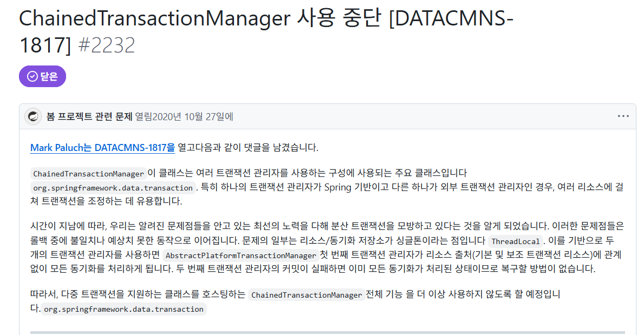Click the text 트랜잭션을 조정하는 데 유용합니다
This screenshot has width=644, height=335.
[x=112, y=201]
